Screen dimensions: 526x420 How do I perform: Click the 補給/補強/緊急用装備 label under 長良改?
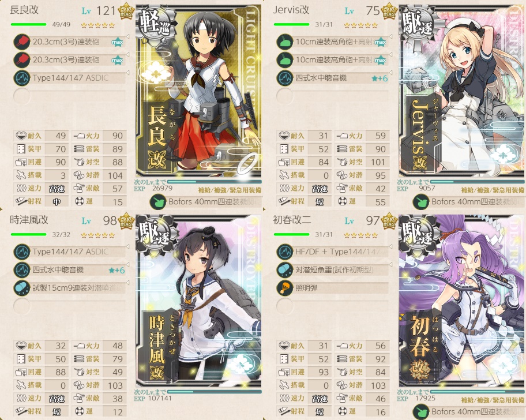tap(230, 190)
